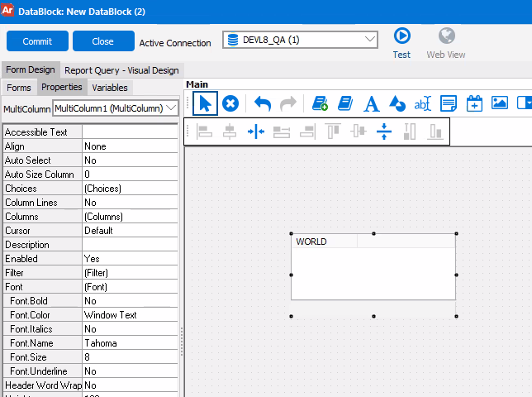Select the pointer arrow tool
The image size is (532, 397).
[x=205, y=103]
